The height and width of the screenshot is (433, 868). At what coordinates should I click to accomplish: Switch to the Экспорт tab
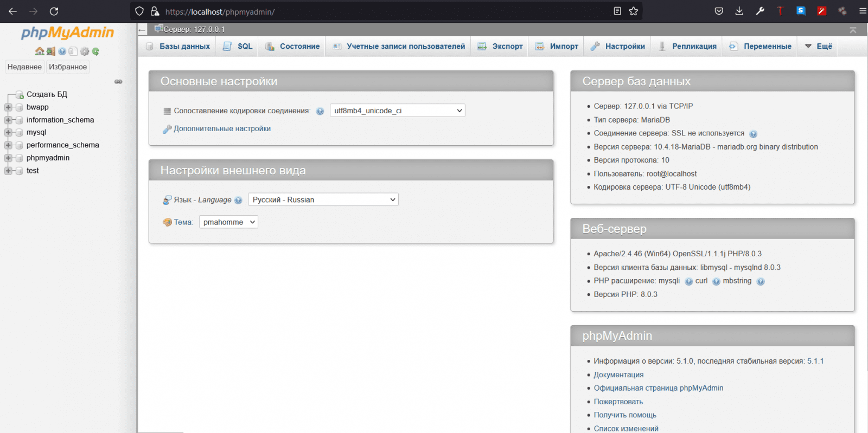coord(500,46)
